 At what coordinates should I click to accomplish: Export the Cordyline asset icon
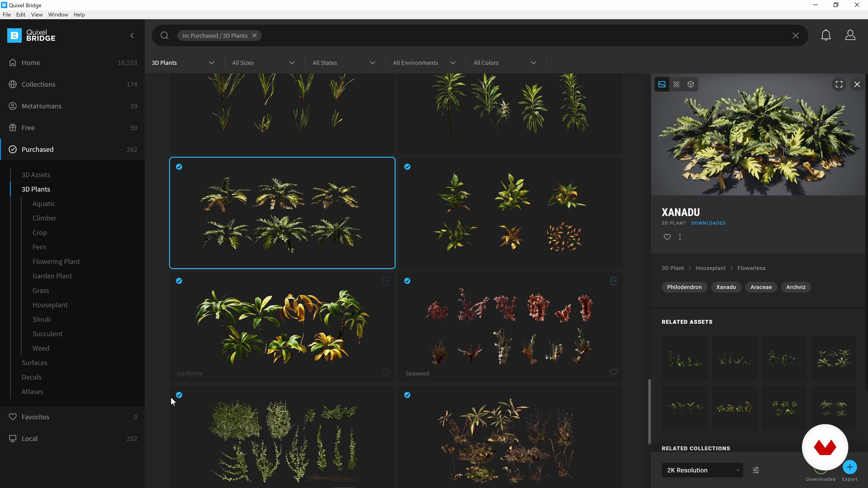tap(386, 281)
